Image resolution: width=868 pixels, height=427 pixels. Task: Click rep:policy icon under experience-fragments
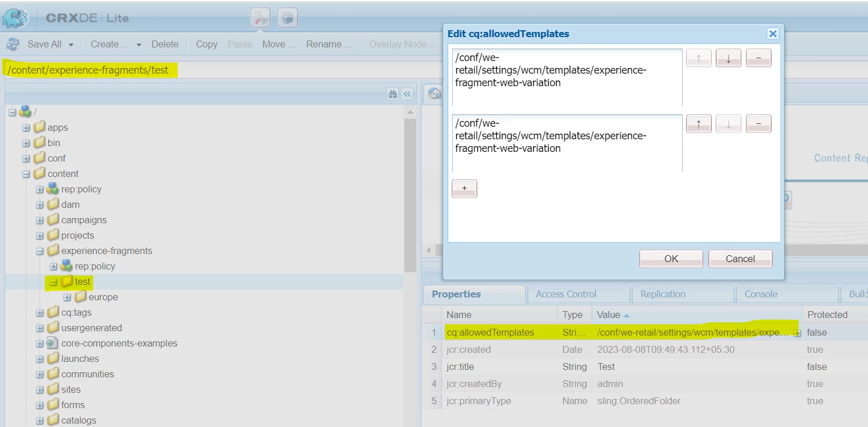point(66,266)
